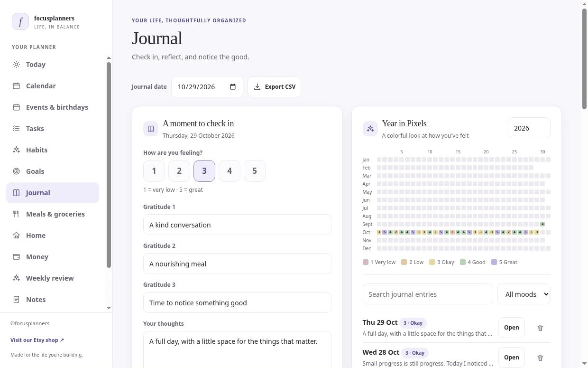The width and height of the screenshot is (588, 368).
Task: Switch to Goals
Action: [53, 171]
